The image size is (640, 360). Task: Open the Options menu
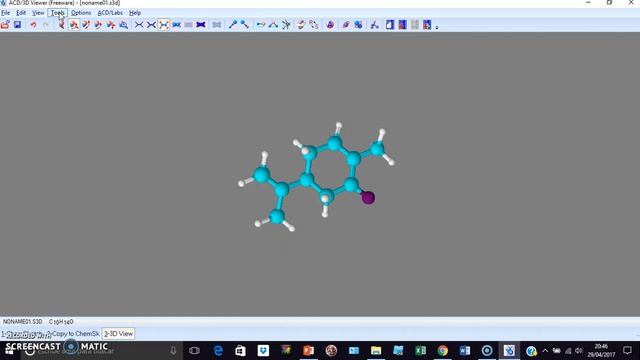coord(81,13)
